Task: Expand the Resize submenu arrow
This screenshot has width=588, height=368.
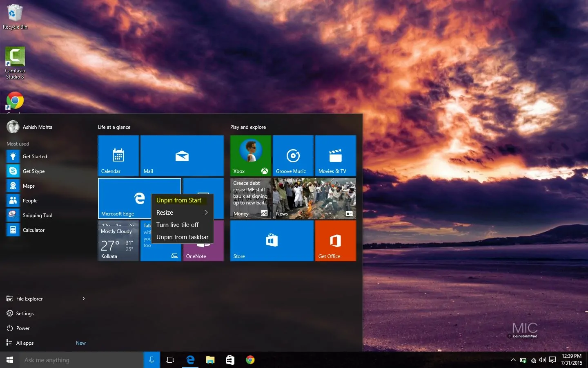Action: [206, 213]
